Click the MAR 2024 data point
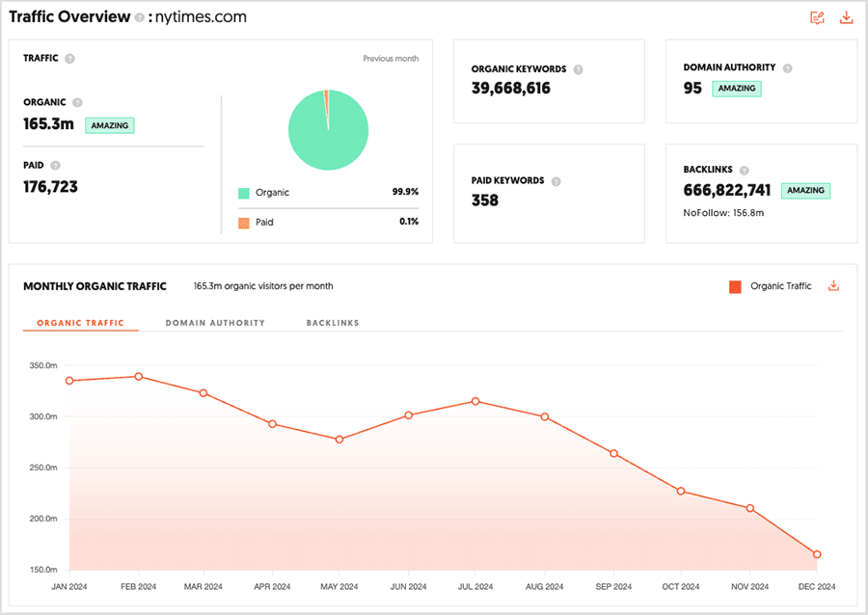Viewport: 868px width, 615px height. [203, 392]
